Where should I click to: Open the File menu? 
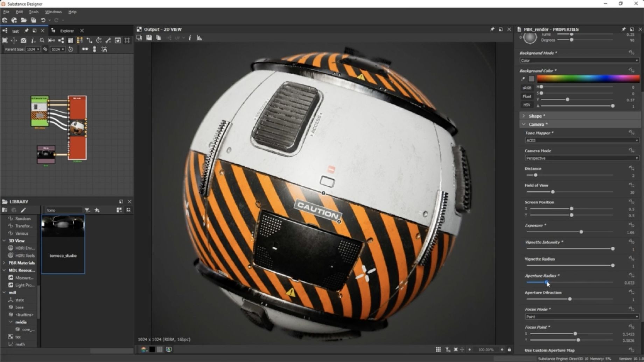click(x=6, y=12)
